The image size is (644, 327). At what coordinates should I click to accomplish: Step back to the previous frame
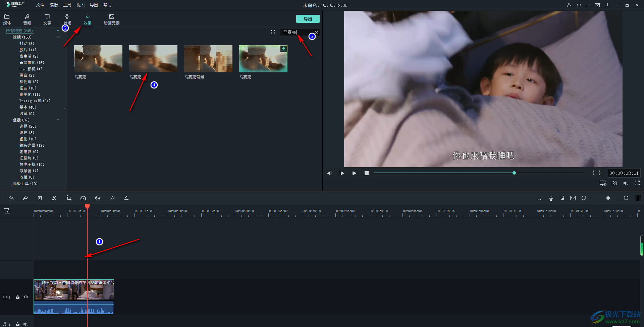(329, 173)
